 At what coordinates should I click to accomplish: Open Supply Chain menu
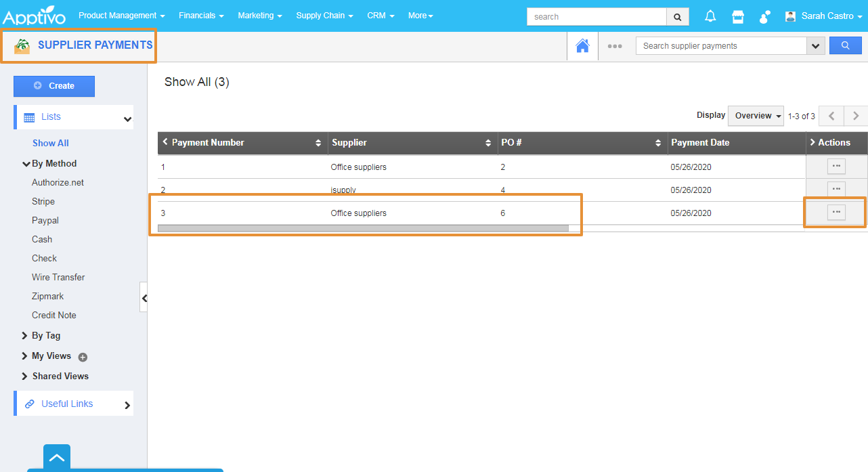tap(324, 16)
